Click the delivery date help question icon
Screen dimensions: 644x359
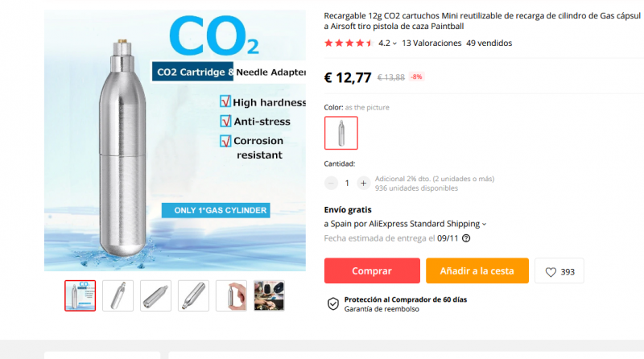click(x=466, y=238)
